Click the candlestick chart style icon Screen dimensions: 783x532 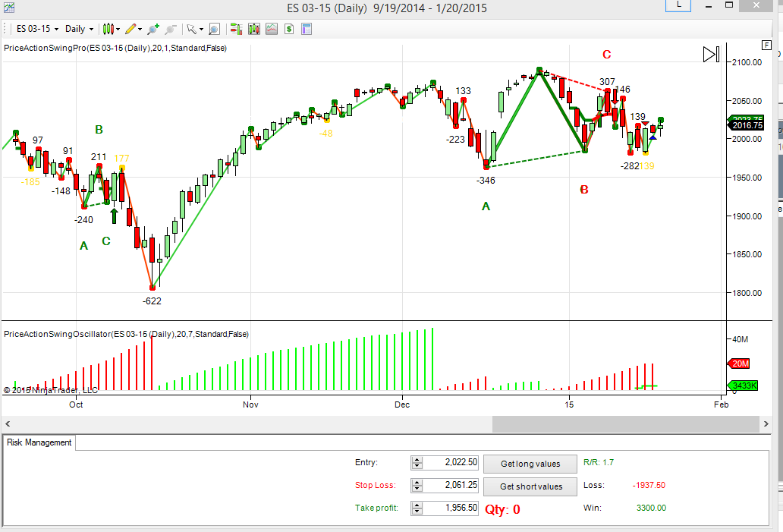108,29
